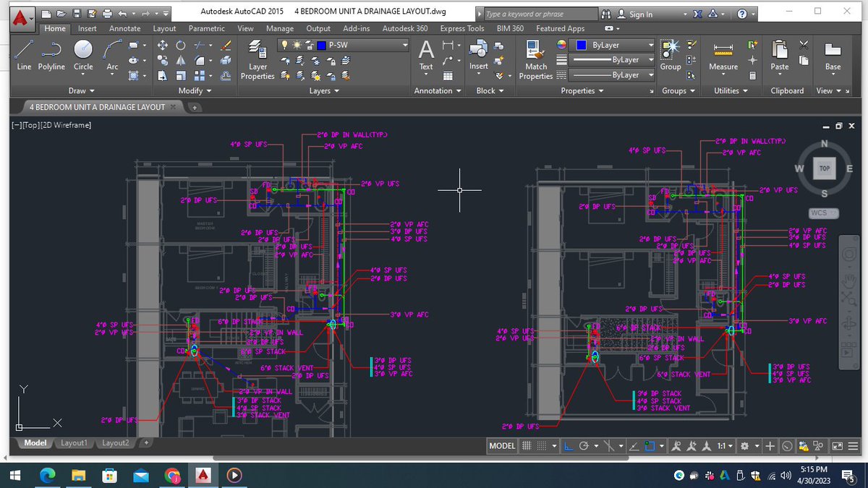Viewport: 868px width, 488px height.
Task: Select the Text tool
Action: pyautogui.click(x=426, y=55)
